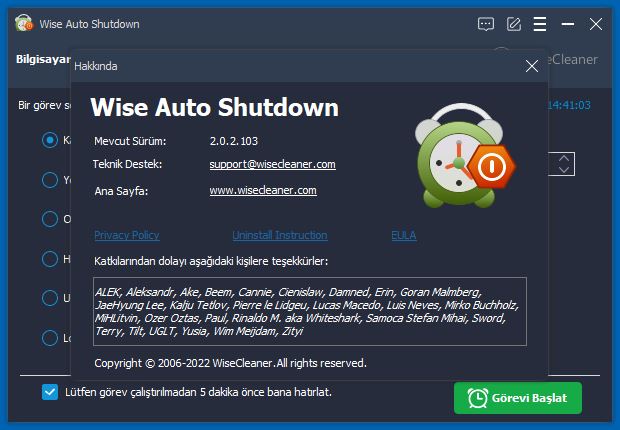This screenshot has height=430, width=620.
Task: Open the Bilgisayar tab
Action: click(x=43, y=59)
